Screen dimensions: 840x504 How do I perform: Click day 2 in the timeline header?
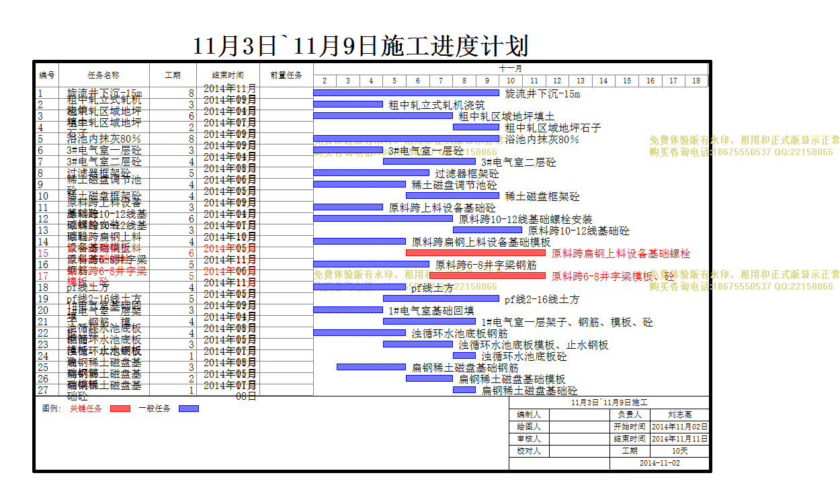coord(325,81)
